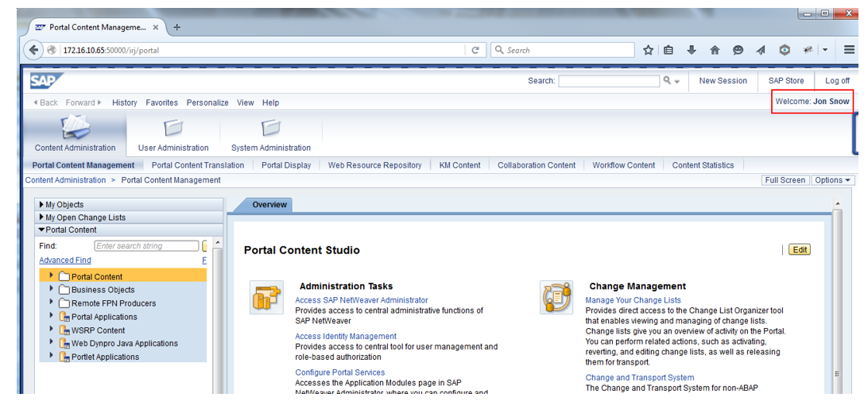Click the Advanced Find link

click(x=65, y=260)
